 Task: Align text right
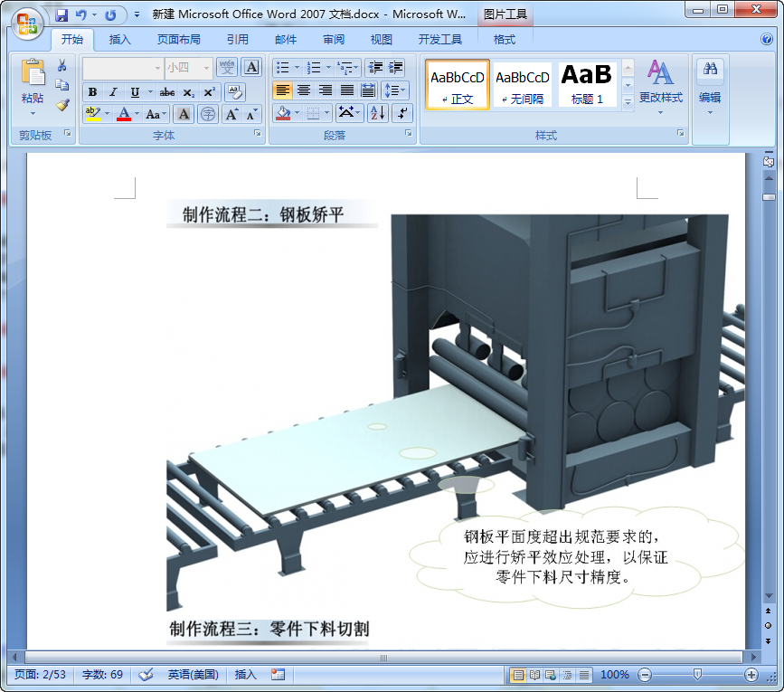pyautogui.click(x=326, y=90)
